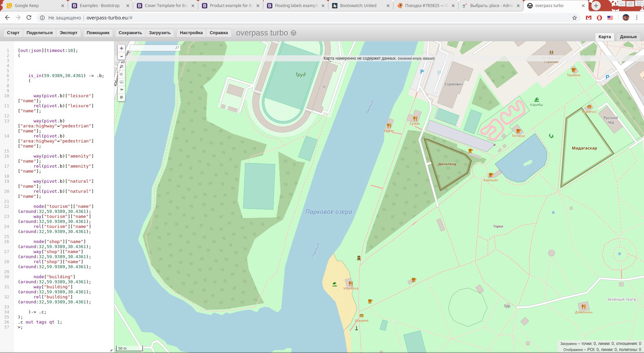The image size is (644, 353).
Task: Switch to the Examples · Bootstrap tab
Action: [100, 6]
